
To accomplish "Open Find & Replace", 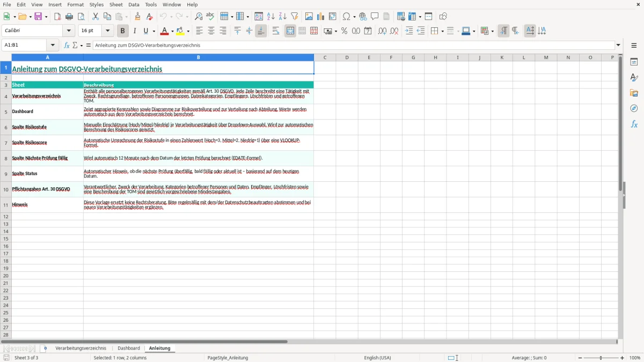I will click(x=199, y=17).
